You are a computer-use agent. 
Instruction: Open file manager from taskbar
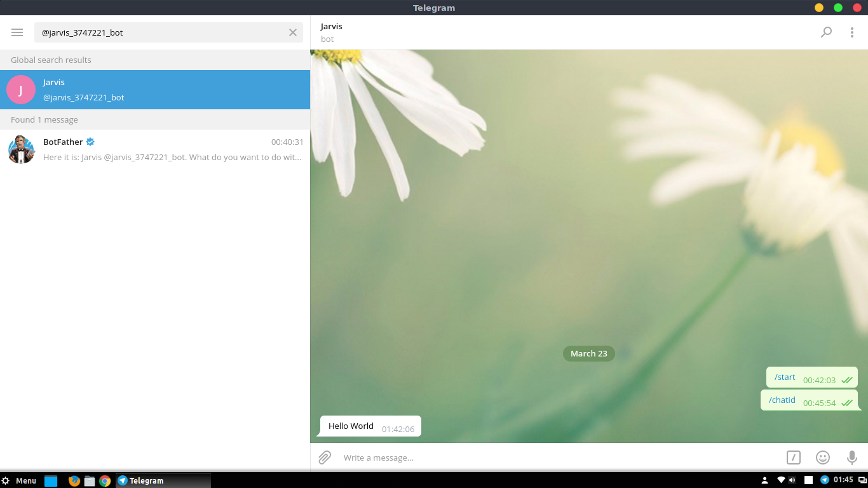click(x=90, y=480)
